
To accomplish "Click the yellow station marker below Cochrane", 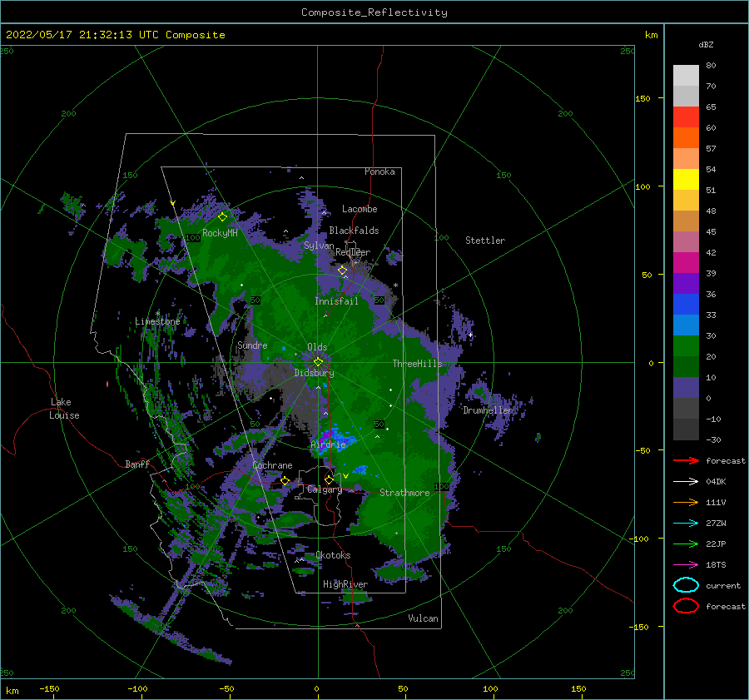I will point(285,480).
